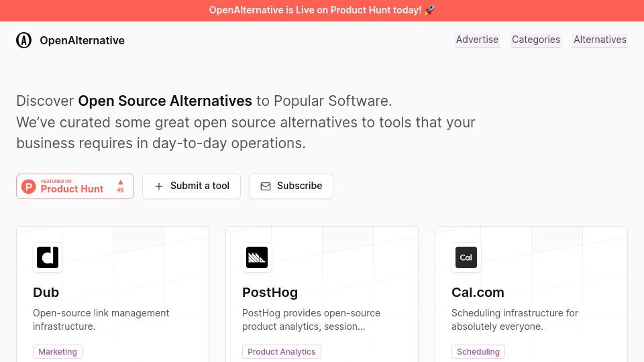Click 'Scheduling infrastructure for absolutely everyone.' text
Viewport: 644px width, 362px height.
pos(515,320)
